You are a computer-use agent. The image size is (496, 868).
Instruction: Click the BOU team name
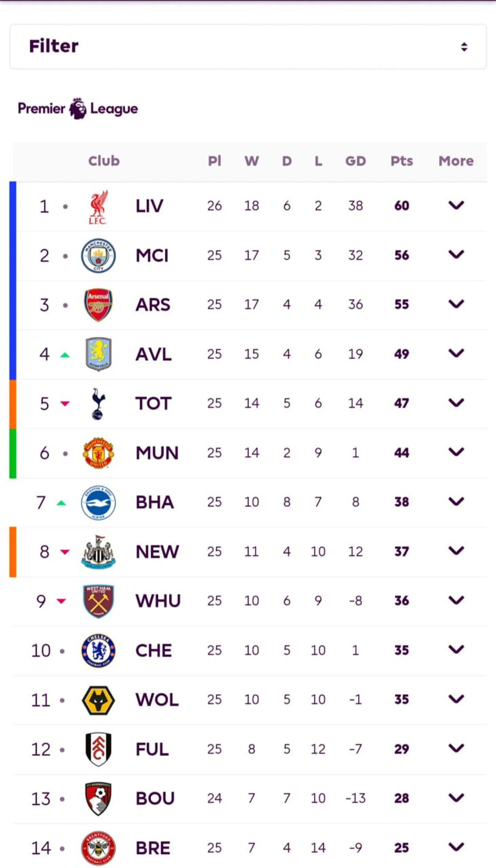(x=155, y=798)
